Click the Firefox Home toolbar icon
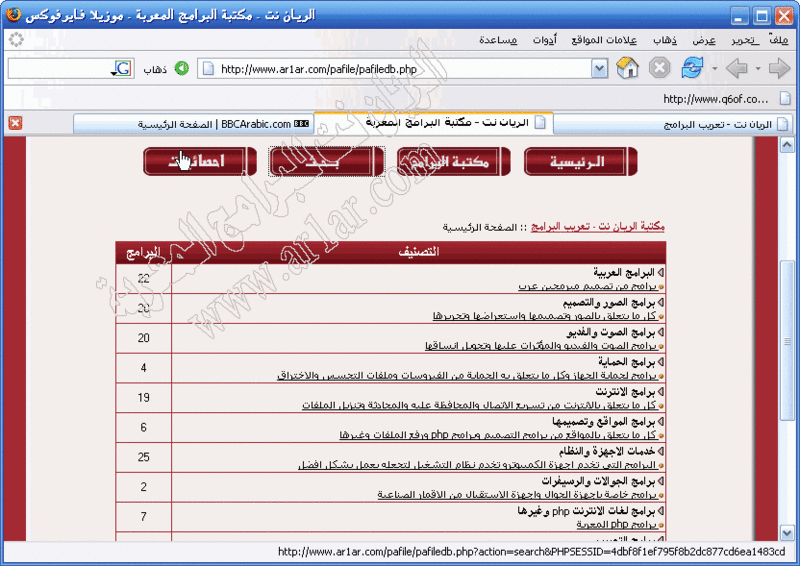 coord(628,68)
